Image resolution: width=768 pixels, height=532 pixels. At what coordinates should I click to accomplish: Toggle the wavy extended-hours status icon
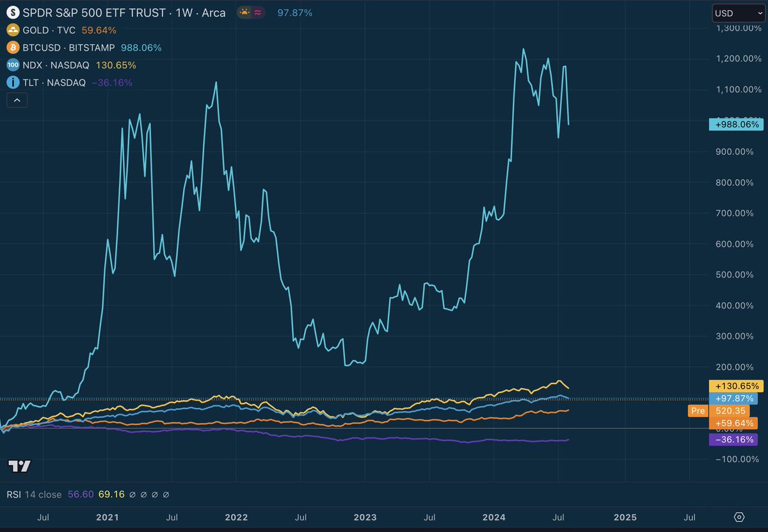256,12
